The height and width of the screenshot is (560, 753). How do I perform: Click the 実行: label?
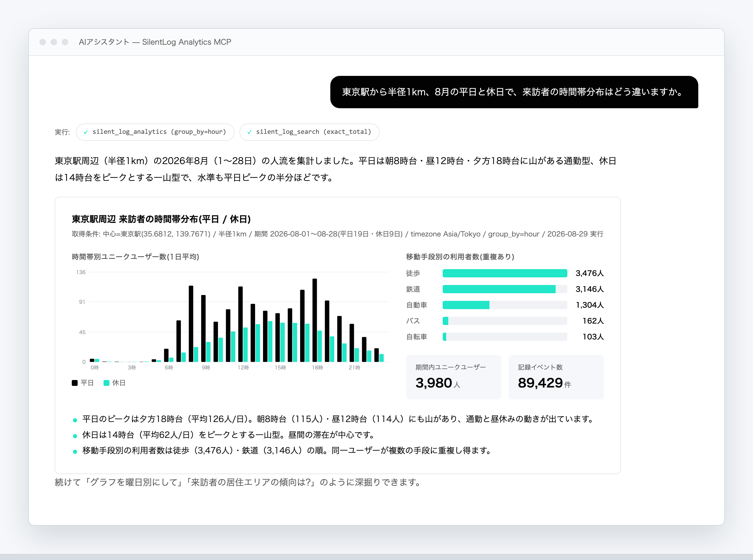coord(62,132)
